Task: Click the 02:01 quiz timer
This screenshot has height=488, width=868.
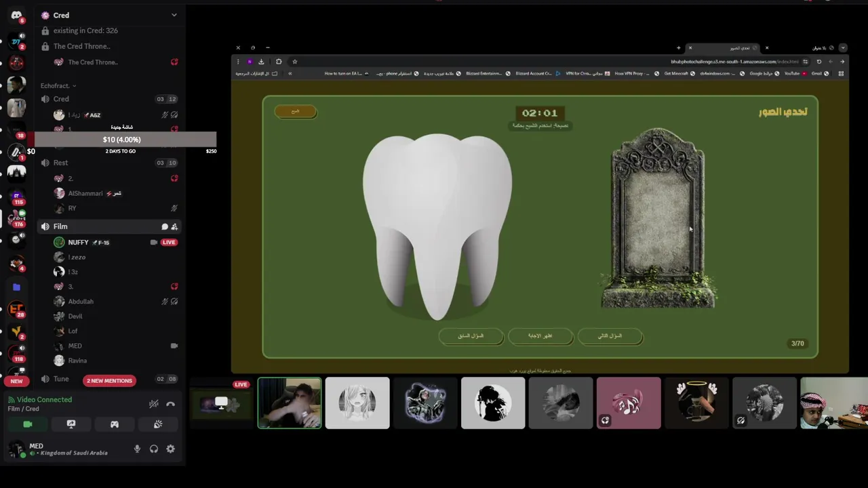Action: click(x=540, y=113)
